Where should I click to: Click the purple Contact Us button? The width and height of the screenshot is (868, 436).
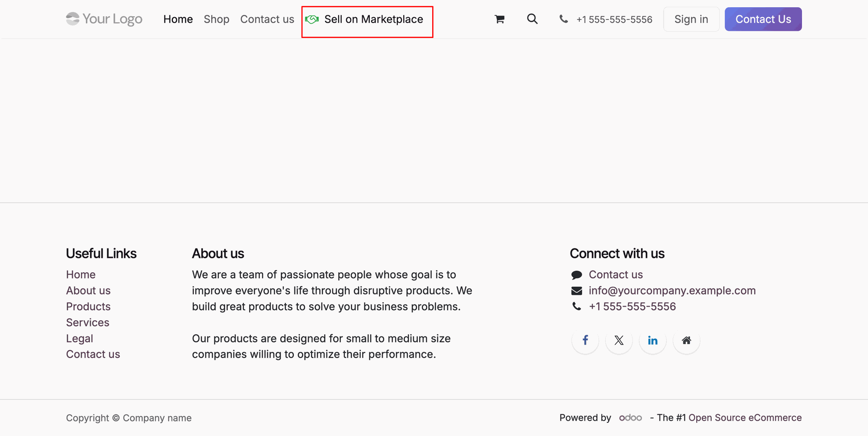pos(763,19)
